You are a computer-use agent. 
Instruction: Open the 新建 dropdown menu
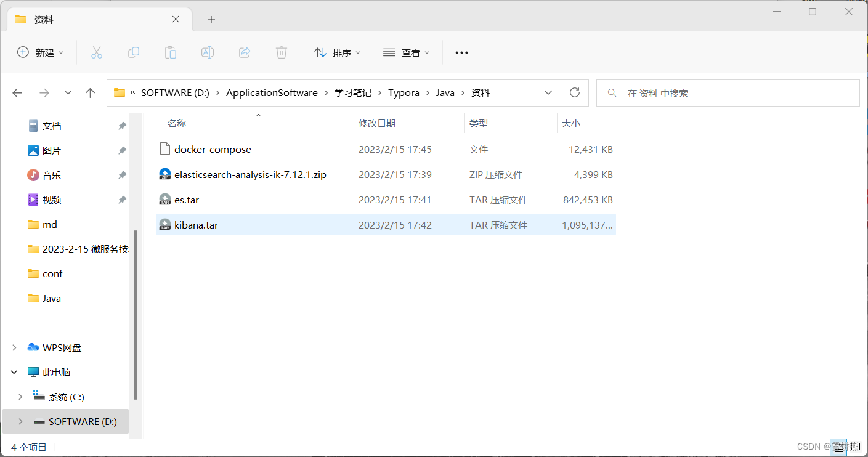(x=40, y=52)
